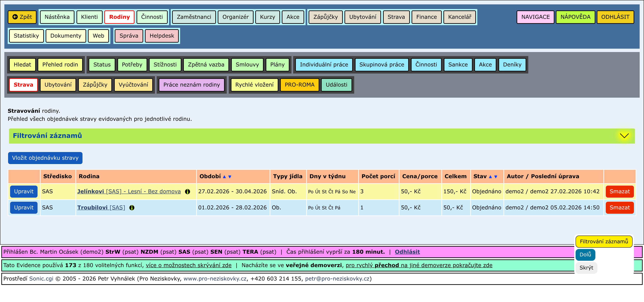Expand Filtrování záznamů chevron
Viewport: 644px width, 302px height.
(624, 136)
